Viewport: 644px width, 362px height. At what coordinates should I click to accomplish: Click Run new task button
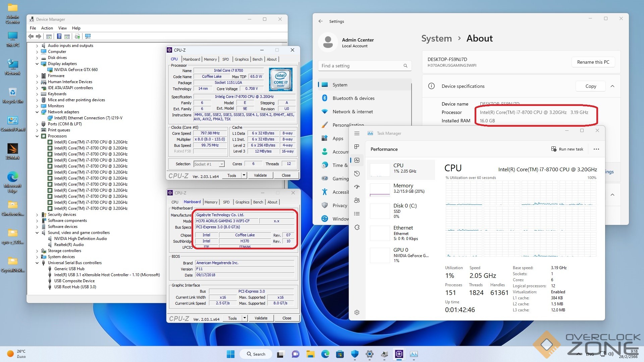pyautogui.click(x=567, y=149)
